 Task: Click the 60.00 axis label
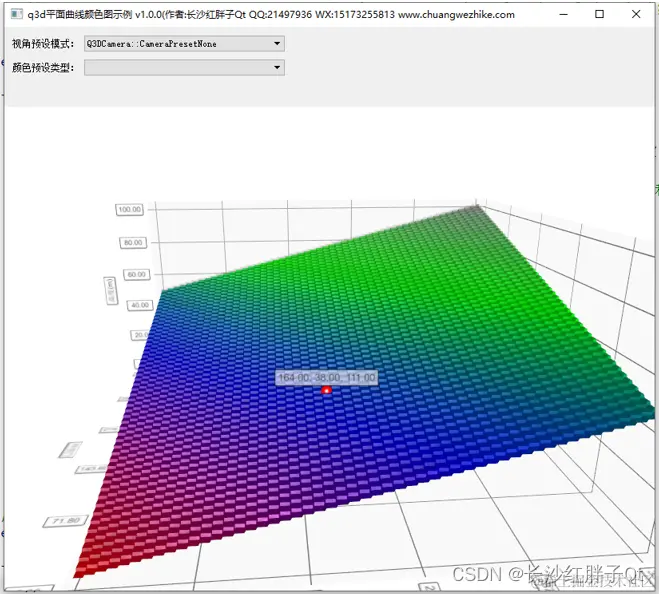point(137,275)
